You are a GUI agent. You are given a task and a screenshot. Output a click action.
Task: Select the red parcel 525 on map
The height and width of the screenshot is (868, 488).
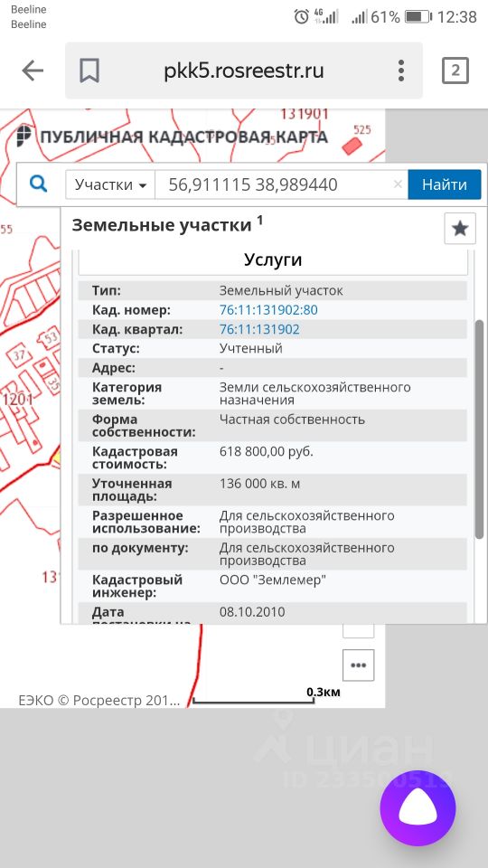pos(352,146)
